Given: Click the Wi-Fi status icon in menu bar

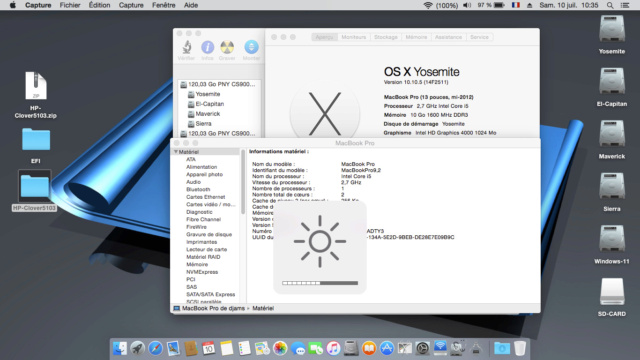Looking at the screenshot, I should [428, 5].
